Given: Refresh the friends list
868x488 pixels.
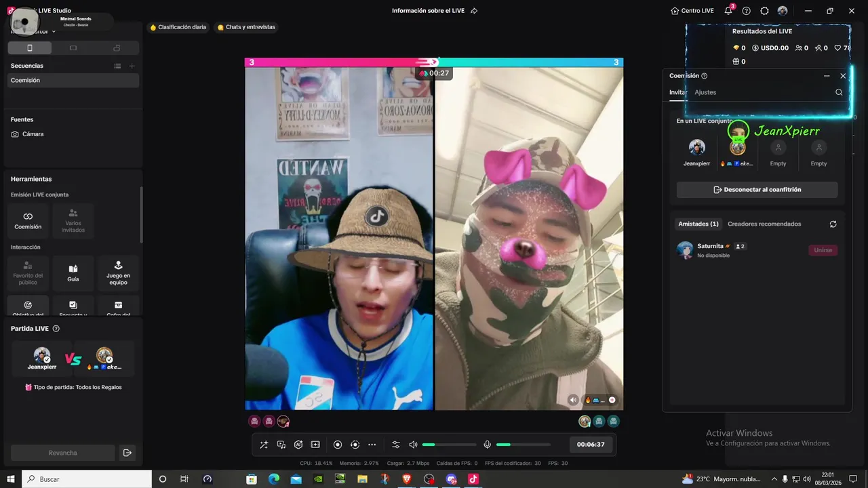Looking at the screenshot, I should click(833, 224).
